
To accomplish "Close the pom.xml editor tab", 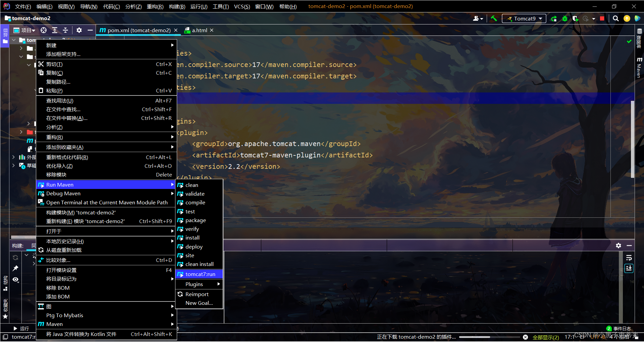I will click(176, 30).
